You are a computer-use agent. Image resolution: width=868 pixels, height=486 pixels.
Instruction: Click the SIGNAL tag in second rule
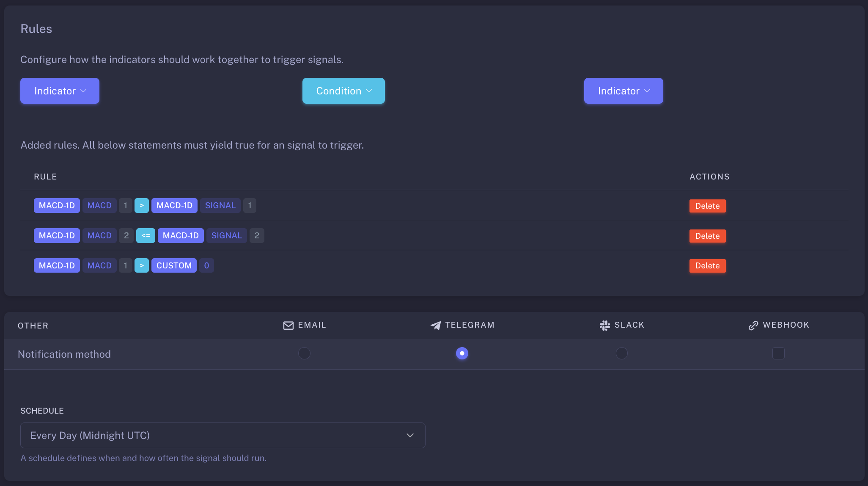click(x=227, y=235)
